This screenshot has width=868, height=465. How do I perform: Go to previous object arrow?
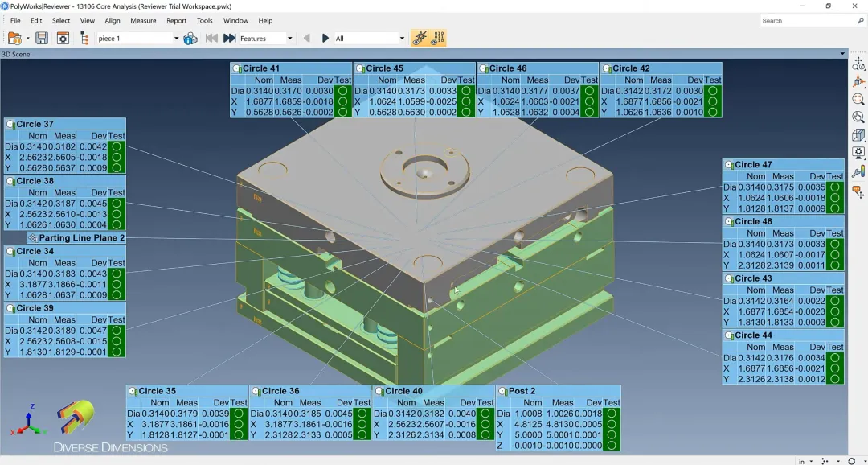tap(307, 39)
